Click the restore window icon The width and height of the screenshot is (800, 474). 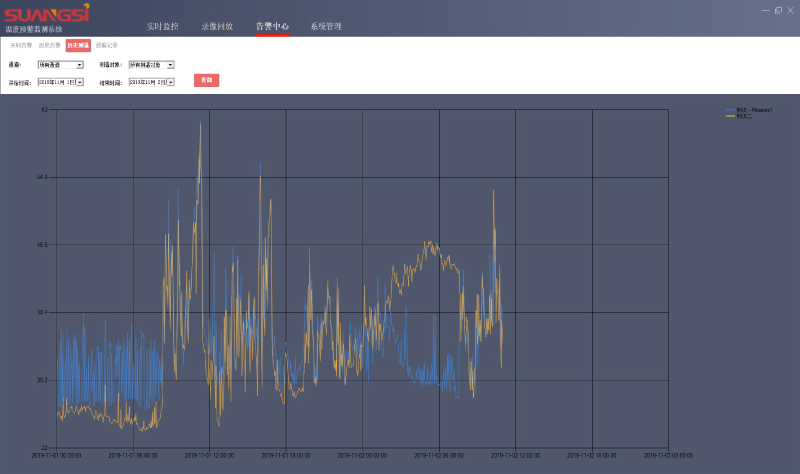point(778,10)
